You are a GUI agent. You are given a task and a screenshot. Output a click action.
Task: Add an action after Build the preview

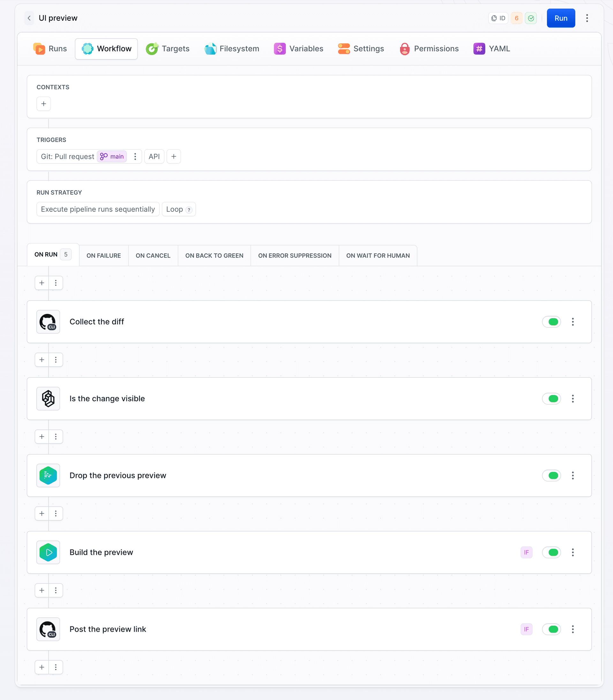coord(42,591)
